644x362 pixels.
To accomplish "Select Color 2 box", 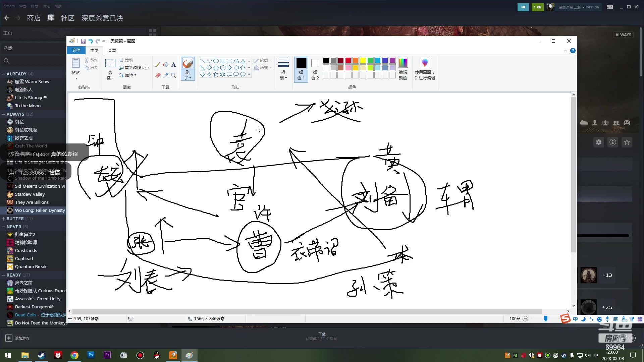I will point(315,69).
